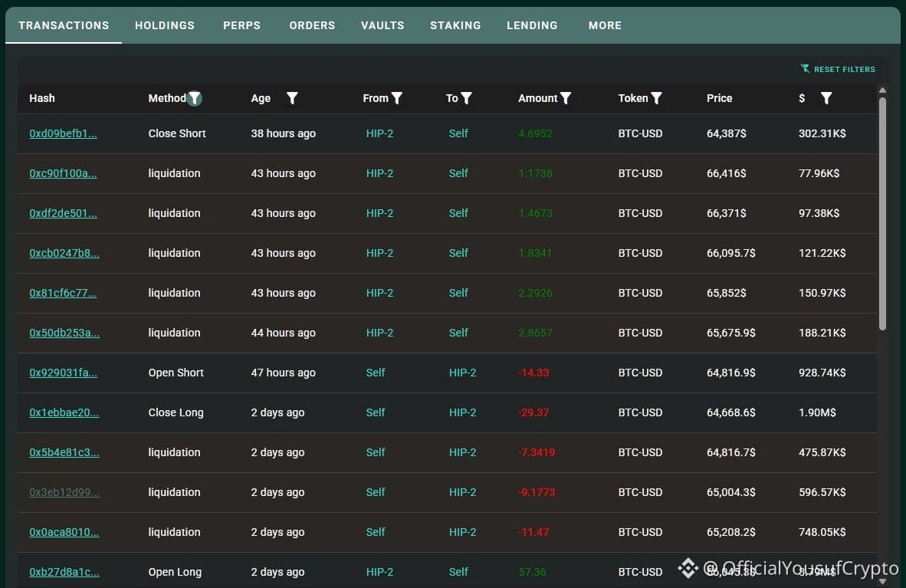
Task: Open transaction hash 0x1ebbae20...
Action: coord(64,412)
